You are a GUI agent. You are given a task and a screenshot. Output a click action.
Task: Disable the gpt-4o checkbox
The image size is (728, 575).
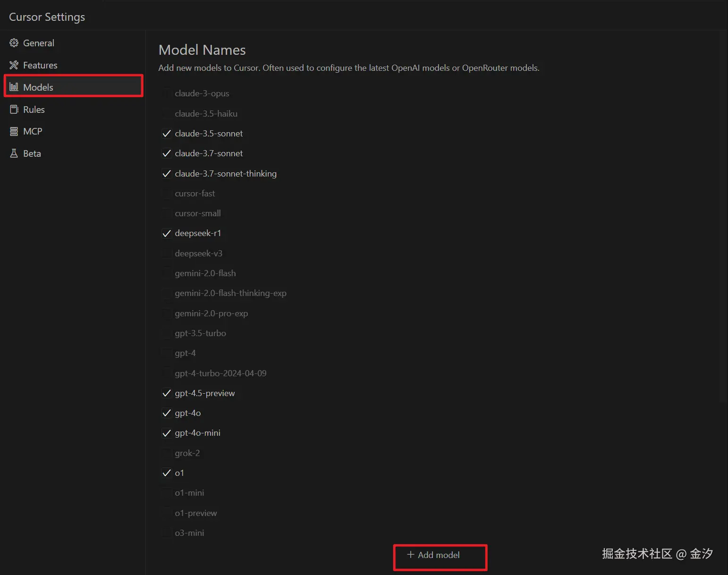(x=167, y=413)
